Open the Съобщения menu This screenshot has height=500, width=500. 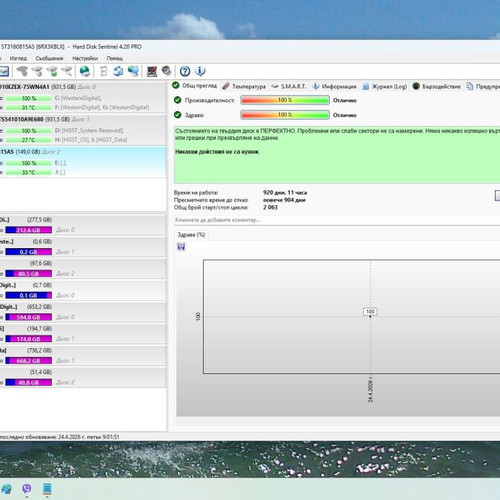(x=49, y=58)
